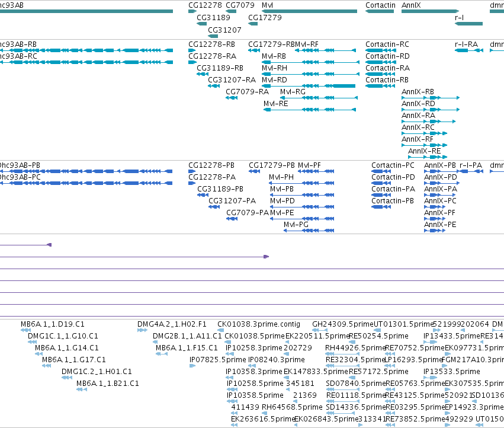
Task: Select EST DMG2B.1_1.A11.C1
Action: 155,342
